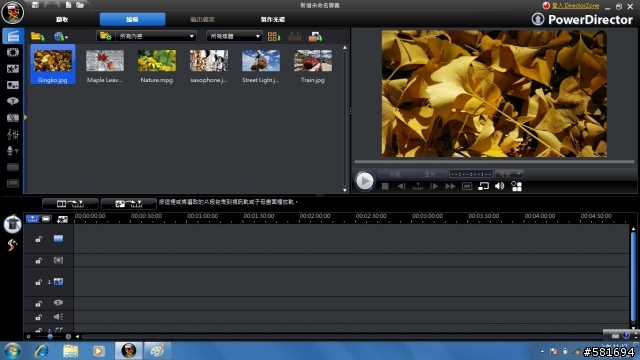This screenshot has width=640, height=360.
Task: Open the track manager icon
Action: coord(62,220)
